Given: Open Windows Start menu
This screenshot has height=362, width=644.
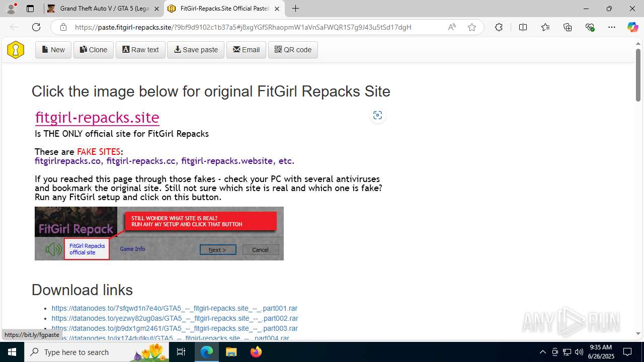Looking at the screenshot, I should pos(12,352).
